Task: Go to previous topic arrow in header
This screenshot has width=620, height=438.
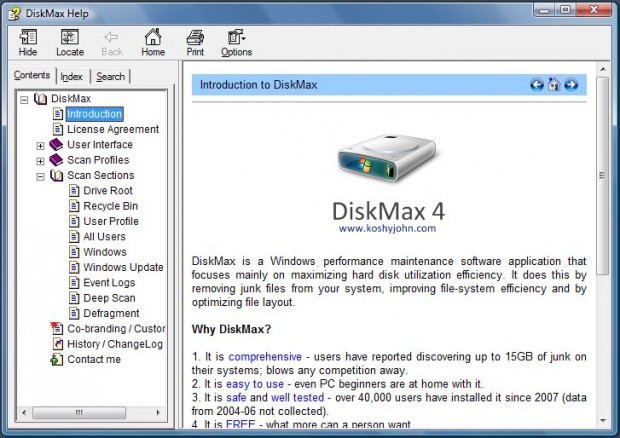Action: point(537,85)
